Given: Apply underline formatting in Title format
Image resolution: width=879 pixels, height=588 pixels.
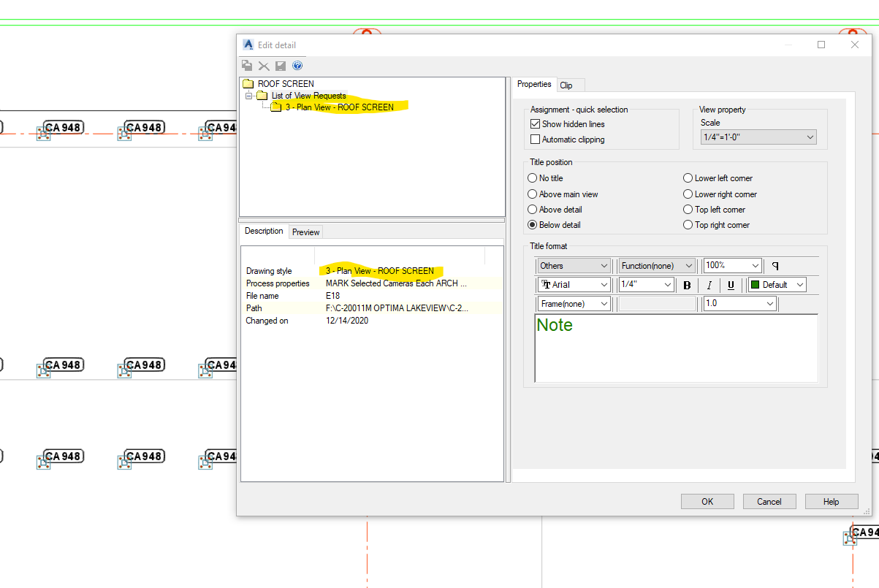Looking at the screenshot, I should pos(731,284).
